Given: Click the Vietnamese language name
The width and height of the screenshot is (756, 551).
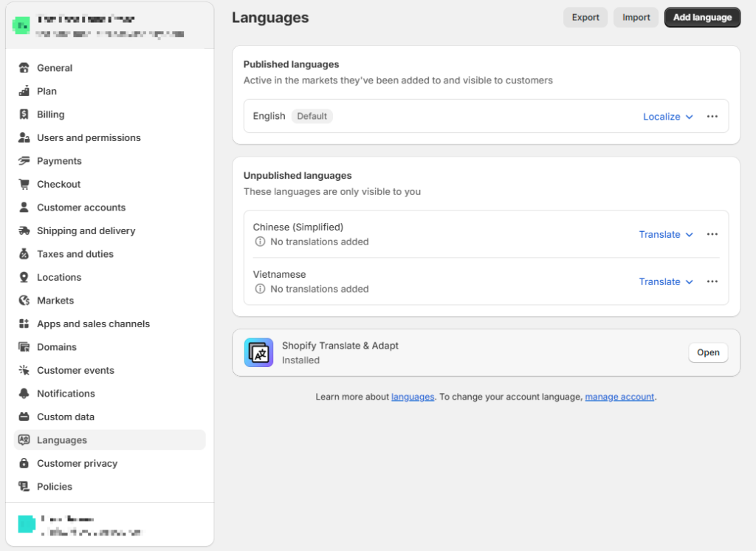Looking at the screenshot, I should [x=279, y=274].
